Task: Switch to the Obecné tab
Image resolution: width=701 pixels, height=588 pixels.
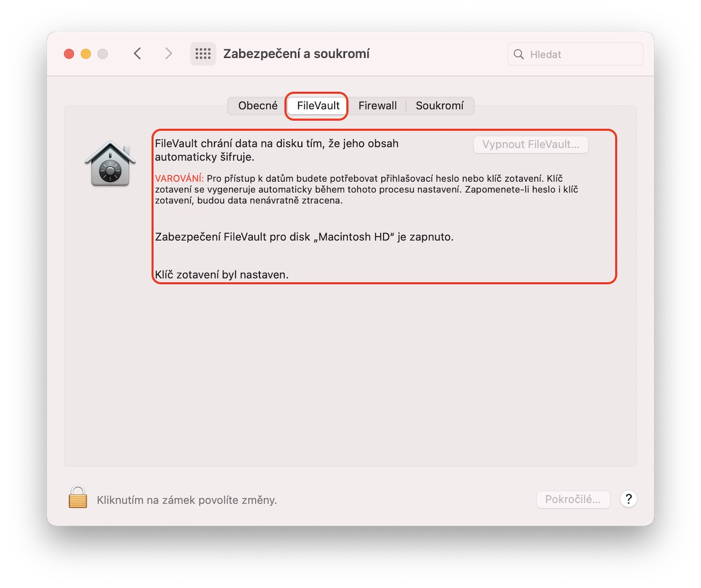Action: coord(258,106)
